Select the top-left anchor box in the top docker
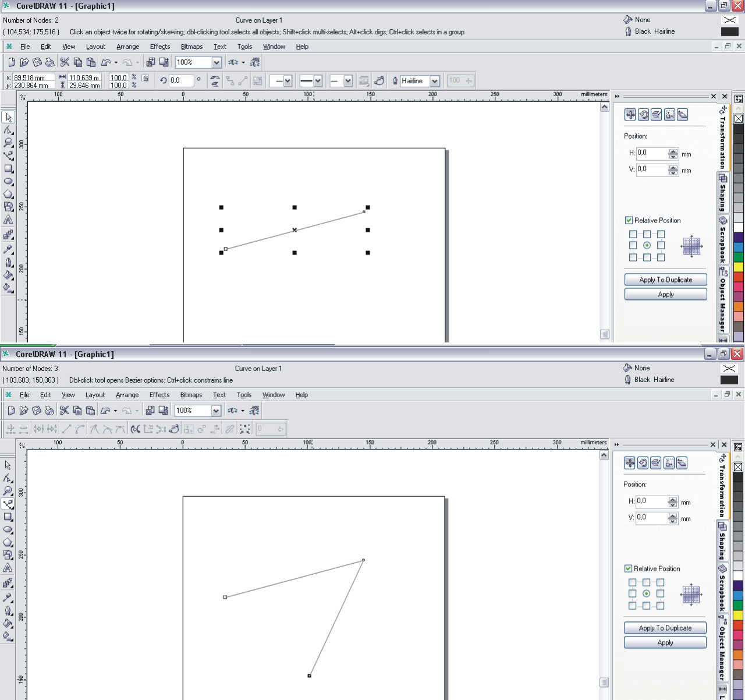This screenshot has width=745, height=700. pos(633,234)
